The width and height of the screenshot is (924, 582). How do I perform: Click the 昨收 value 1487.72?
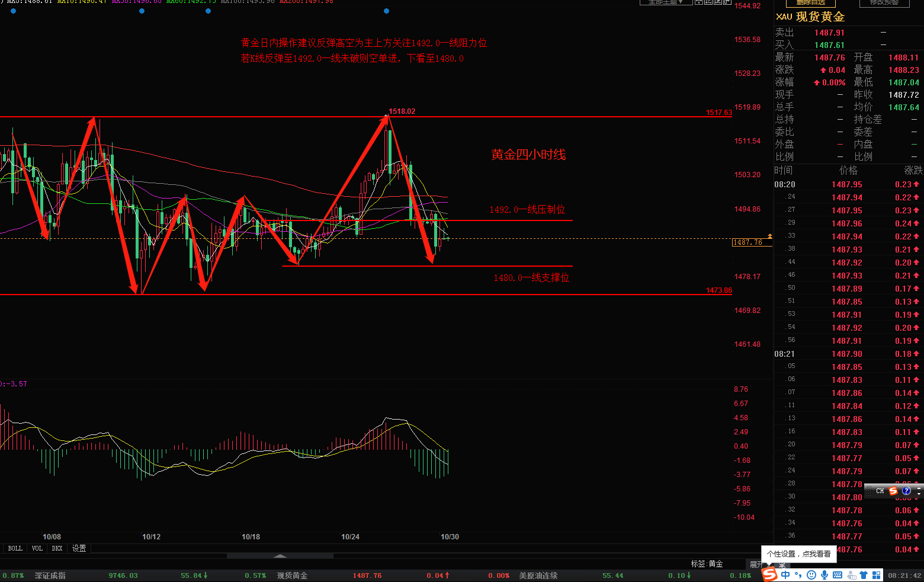(903, 95)
